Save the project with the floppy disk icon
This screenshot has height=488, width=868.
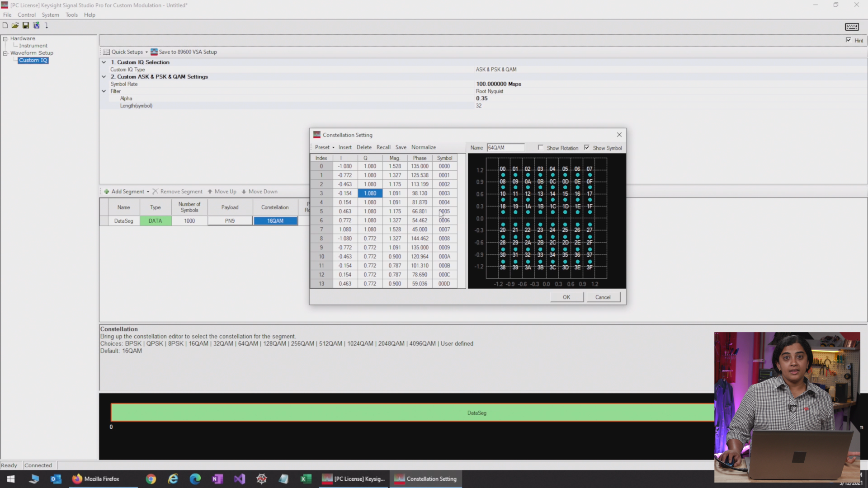[x=25, y=25]
